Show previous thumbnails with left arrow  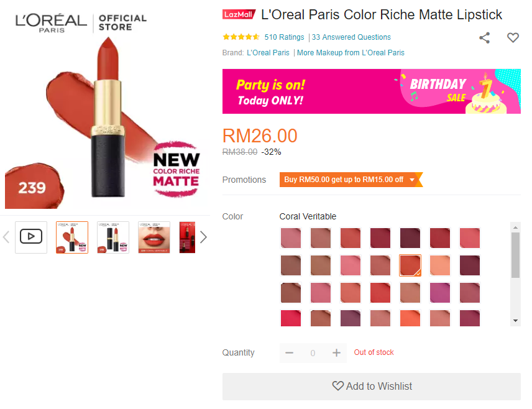(x=6, y=237)
